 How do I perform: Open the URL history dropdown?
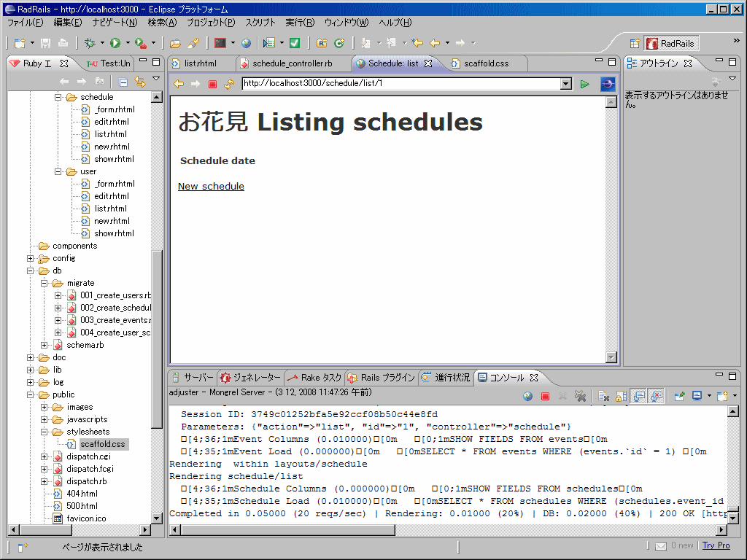567,84
